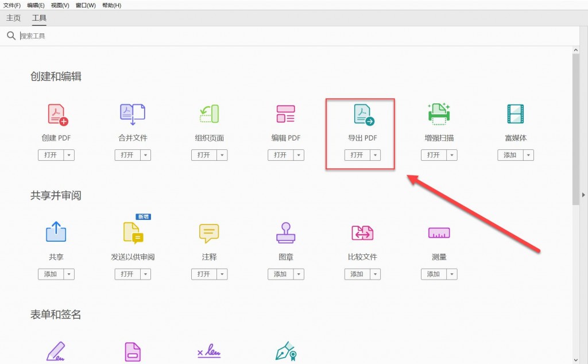The width and height of the screenshot is (588, 364).
Task: Open the 发送以供审阅 icon
Action: pos(133,233)
